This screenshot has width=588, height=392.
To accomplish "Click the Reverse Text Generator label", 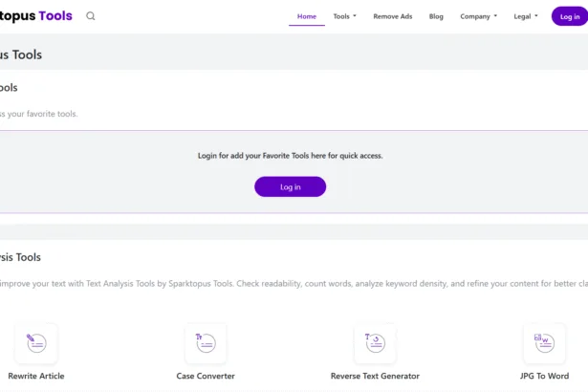I will click(x=375, y=376).
